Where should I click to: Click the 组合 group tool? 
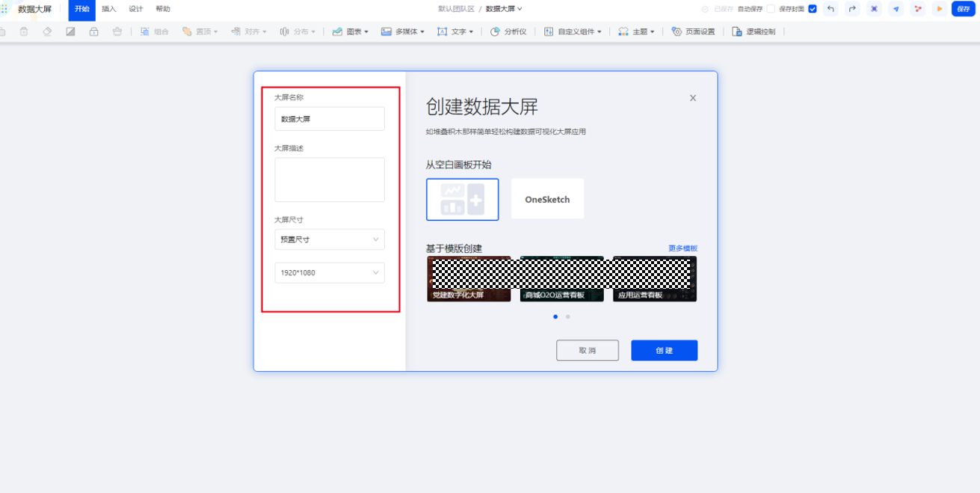pyautogui.click(x=155, y=31)
